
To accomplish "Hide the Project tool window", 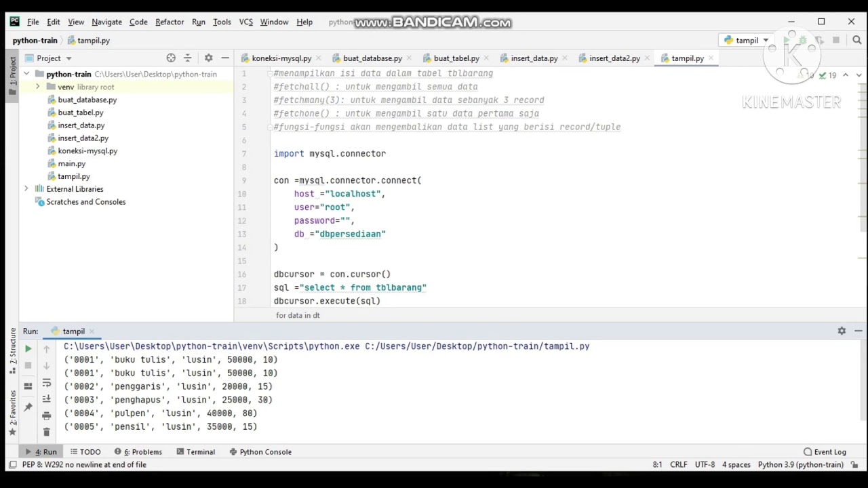I will 225,58.
